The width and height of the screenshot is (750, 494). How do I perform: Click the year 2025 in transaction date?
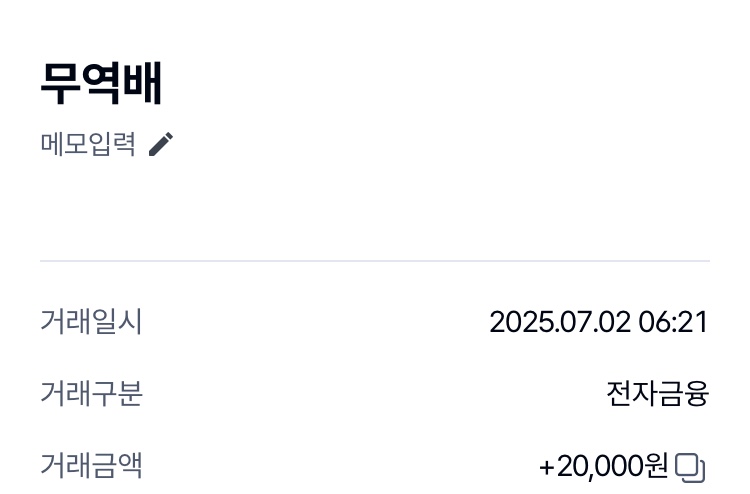(x=515, y=322)
